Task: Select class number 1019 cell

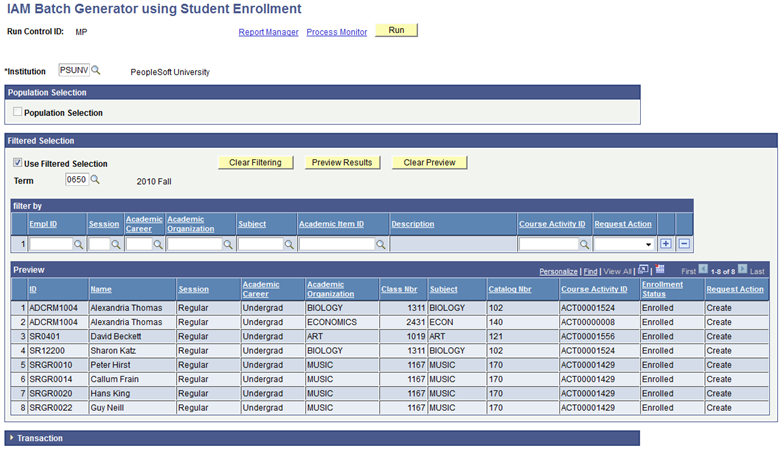Action: click(x=403, y=336)
